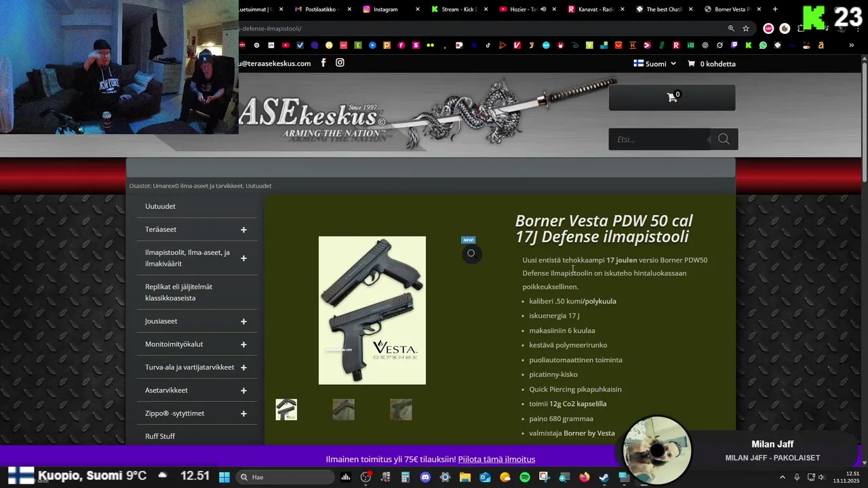The height and width of the screenshot is (488, 868).
Task: Click the Uutuudet breadcrumb link
Action: click(x=258, y=186)
